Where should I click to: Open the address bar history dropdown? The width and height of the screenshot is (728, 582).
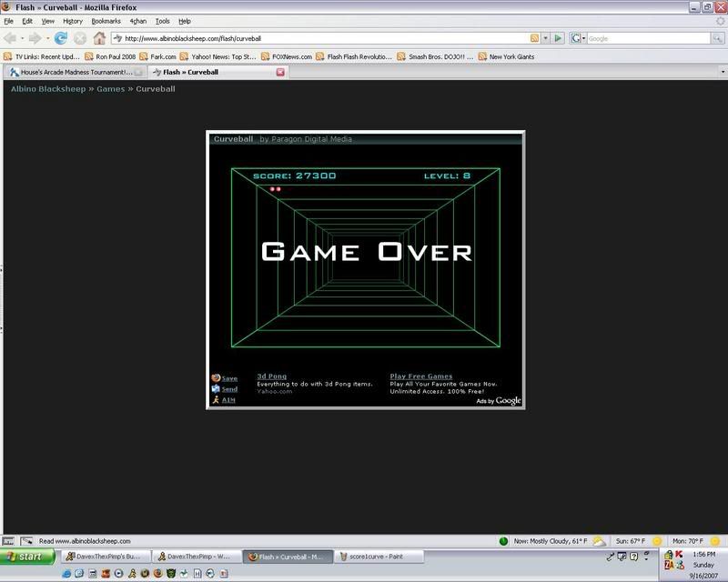click(x=546, y=38)
